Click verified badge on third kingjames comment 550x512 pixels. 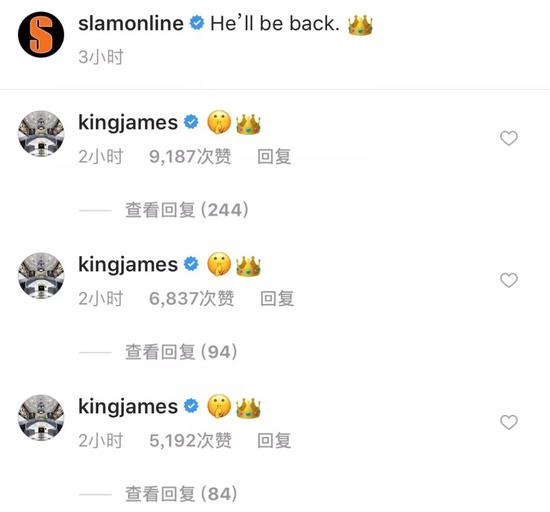191,406
